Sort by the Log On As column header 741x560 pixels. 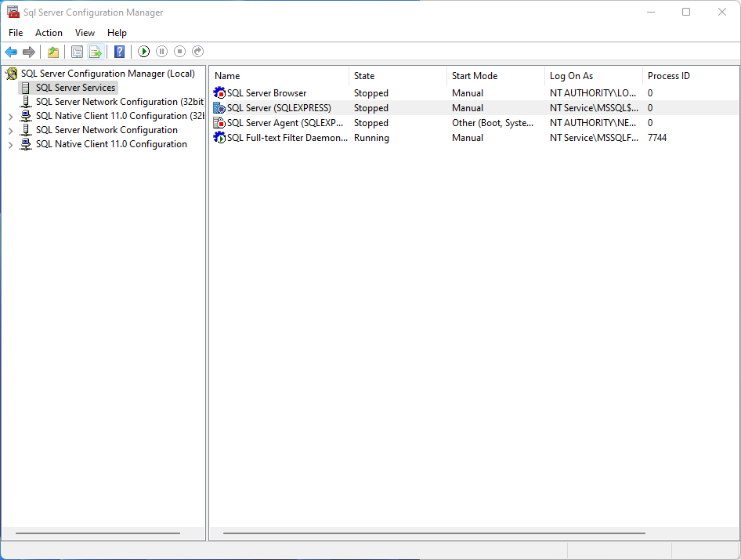593,76
